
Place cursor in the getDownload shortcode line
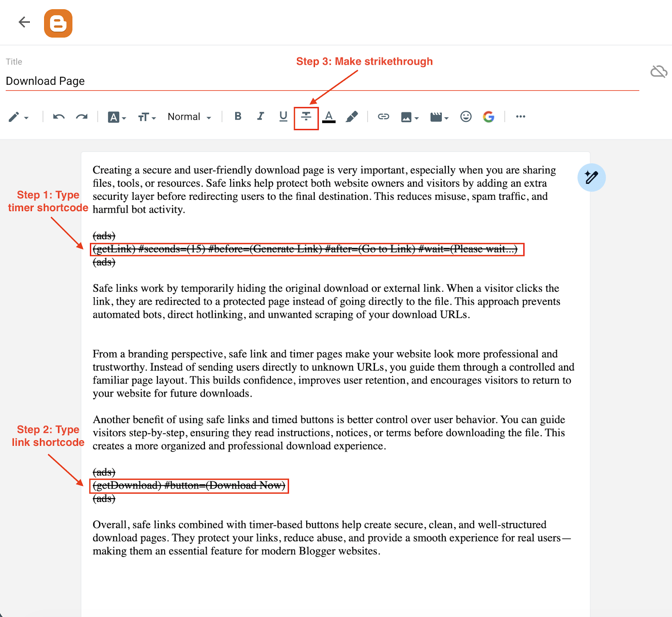pos(189,486)
